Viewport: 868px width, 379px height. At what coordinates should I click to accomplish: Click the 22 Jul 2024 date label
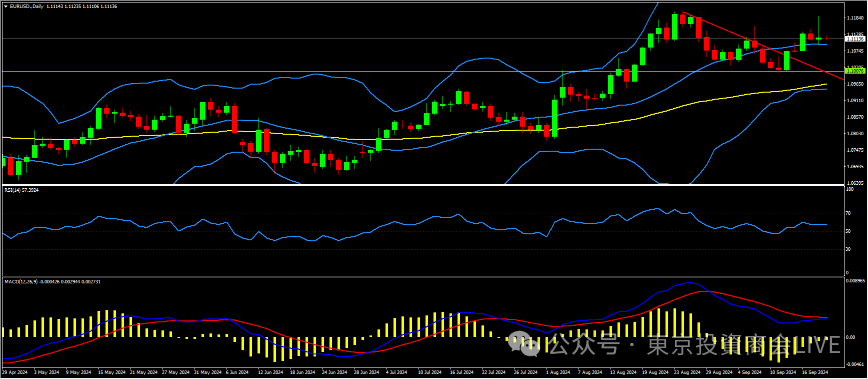point(494,372)
